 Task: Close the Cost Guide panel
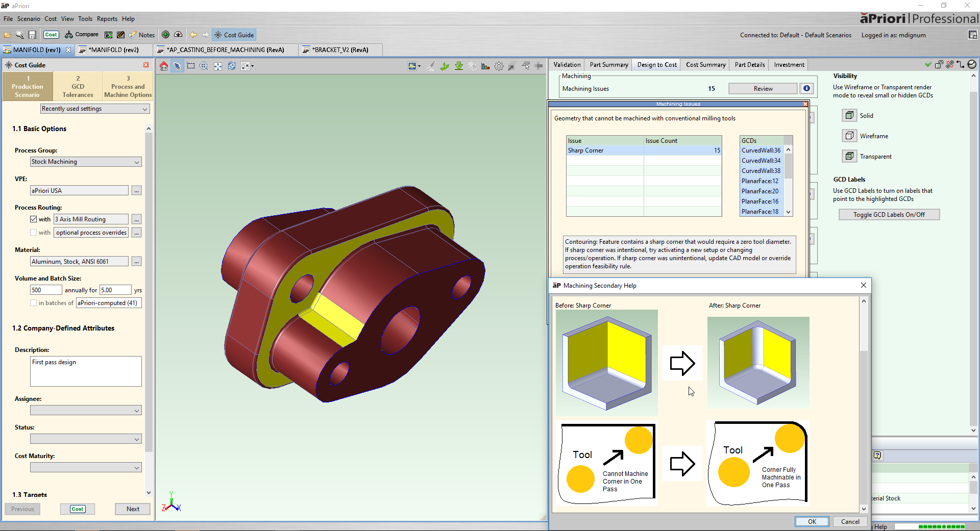click(x=146, y=65)
